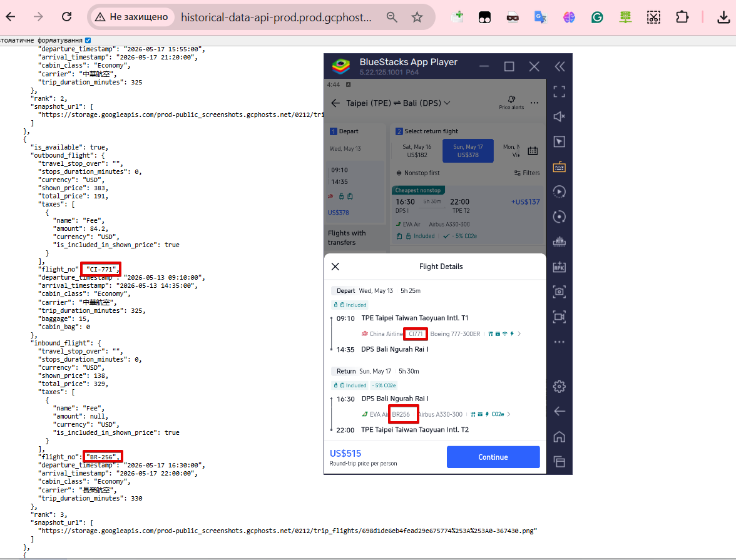Go to BlueStacks Android home

pyautogui.click(x=559, y=437)
